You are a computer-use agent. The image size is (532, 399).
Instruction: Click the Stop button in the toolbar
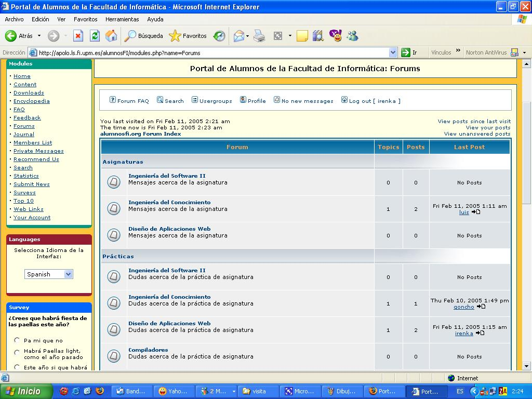pyautogui.click(x=78, y=36)
